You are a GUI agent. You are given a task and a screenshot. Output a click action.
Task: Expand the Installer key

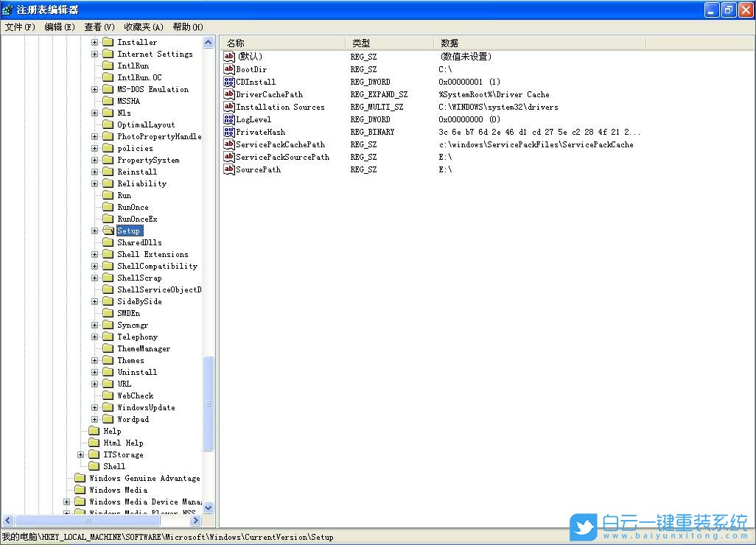pyautogui.click(x=94, y=41)
